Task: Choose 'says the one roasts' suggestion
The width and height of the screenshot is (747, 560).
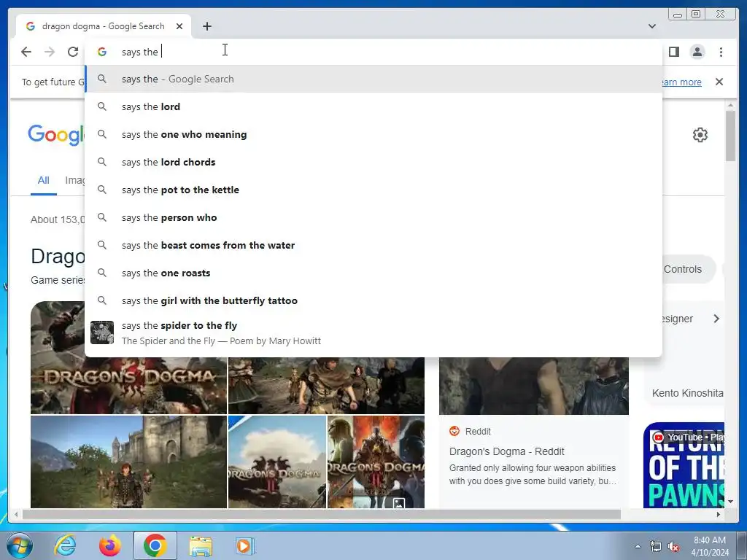Action: point(373,273)
